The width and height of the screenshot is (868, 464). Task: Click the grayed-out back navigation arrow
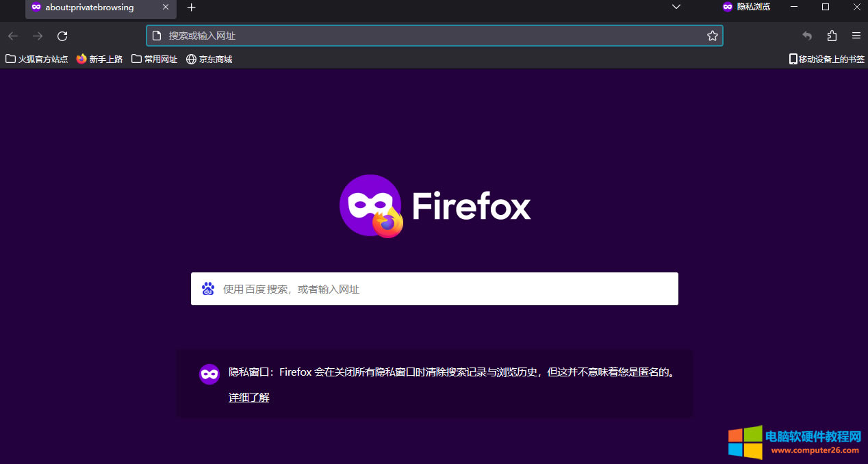pyautogui.click(x=12, y=36)
